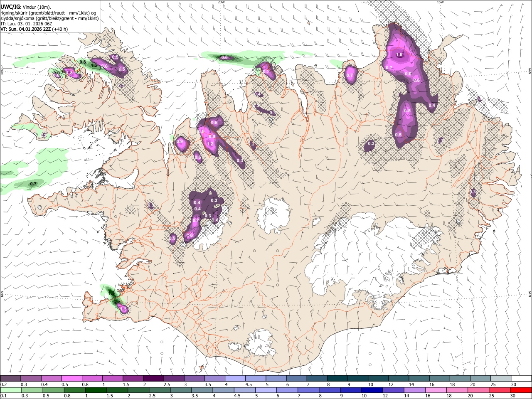Click the lavender 4–4.5 swatch in the upper scale

click(234, 379)
